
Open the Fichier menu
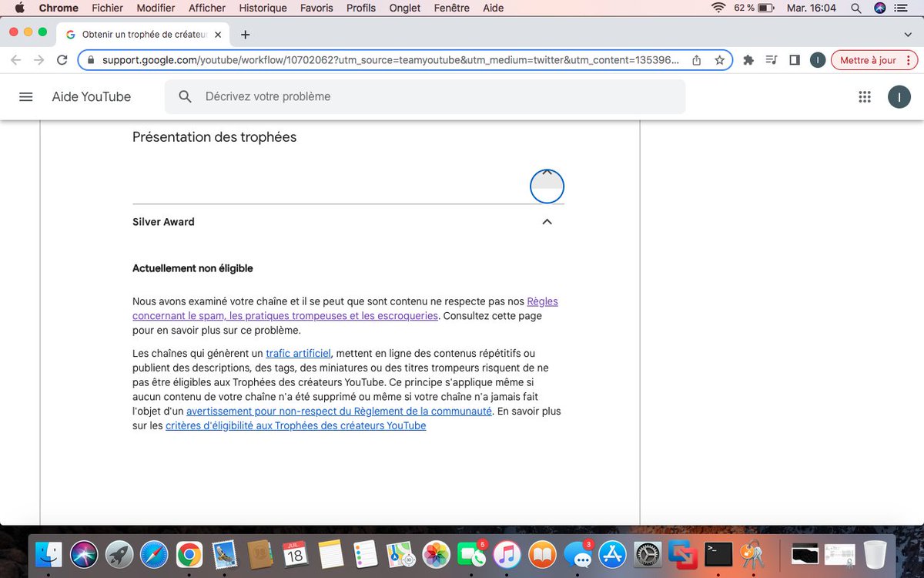(x=107, y=8)
